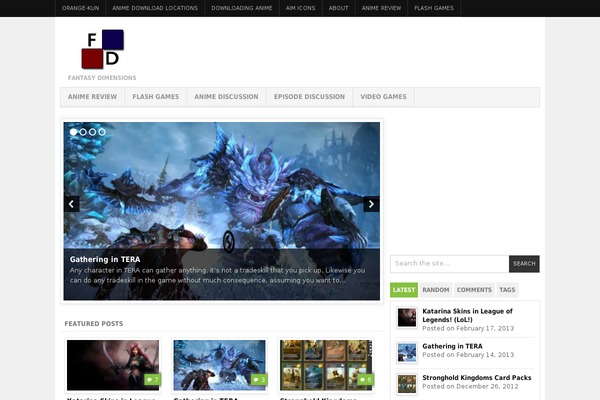Select the first slider dot
The height and width of the screenshot is (400, 600).
tap(73, 132)
